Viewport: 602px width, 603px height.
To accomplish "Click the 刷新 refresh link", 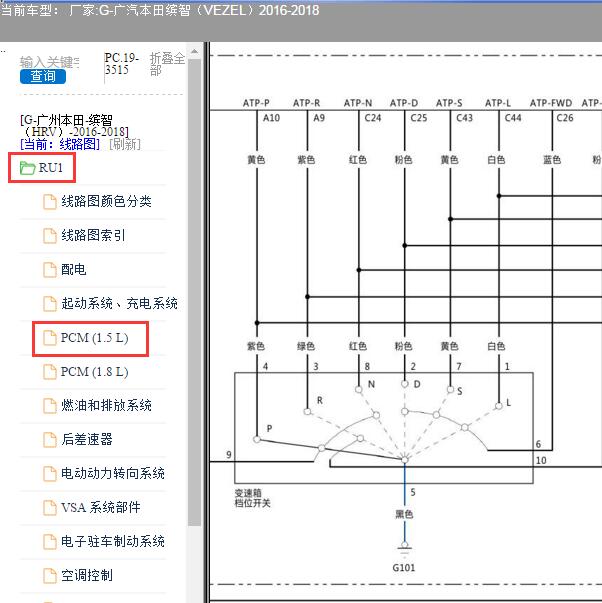I will (125, 145).
